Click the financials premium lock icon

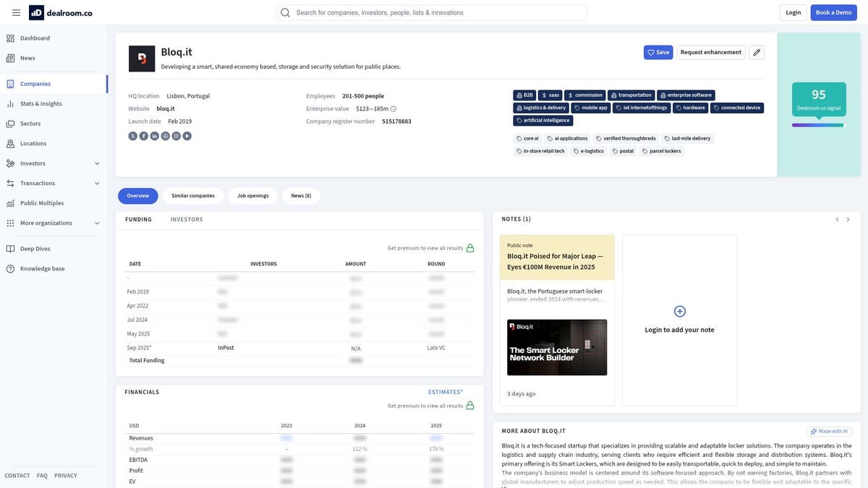(x=470, y=406)
